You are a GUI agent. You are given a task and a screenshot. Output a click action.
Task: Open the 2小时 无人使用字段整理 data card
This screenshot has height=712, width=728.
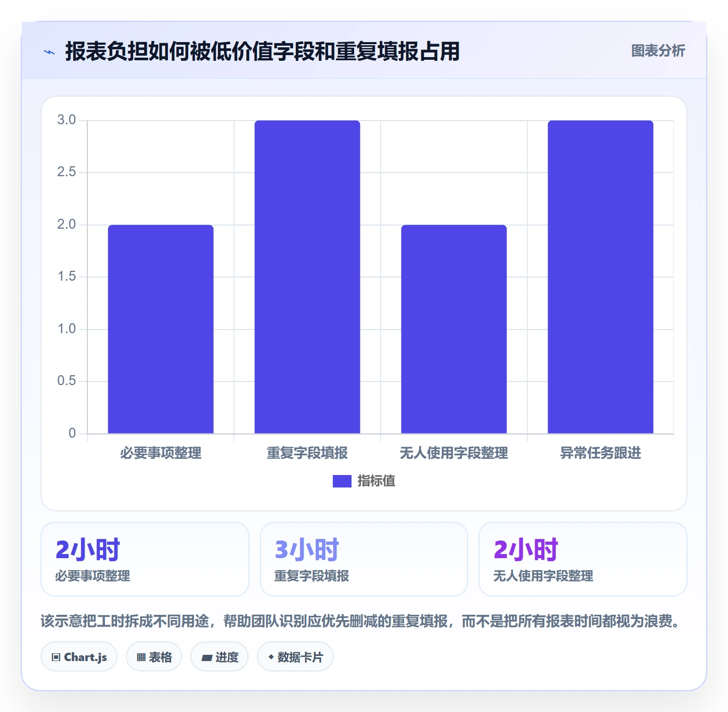coord(583,559)
